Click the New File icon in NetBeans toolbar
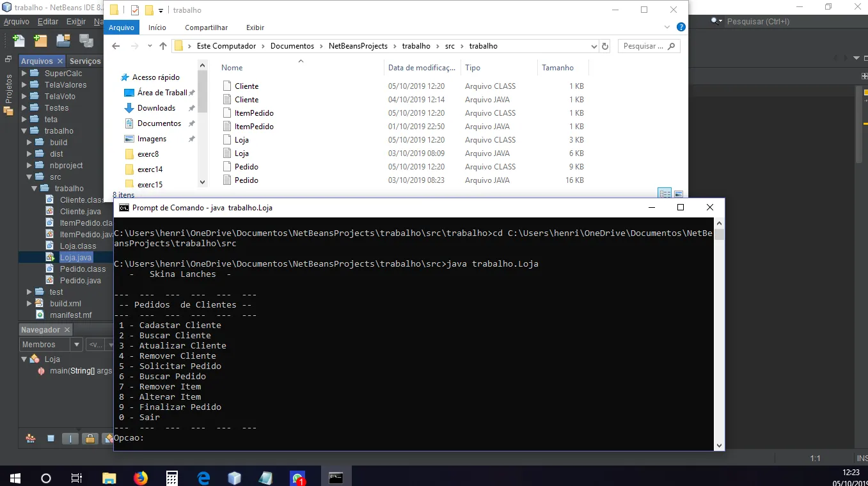 tap(19, 41)
